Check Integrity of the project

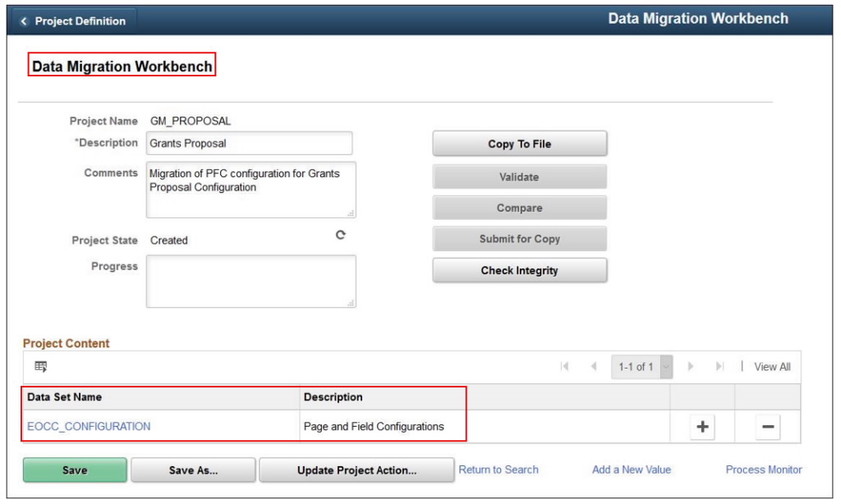pos(519,269)
